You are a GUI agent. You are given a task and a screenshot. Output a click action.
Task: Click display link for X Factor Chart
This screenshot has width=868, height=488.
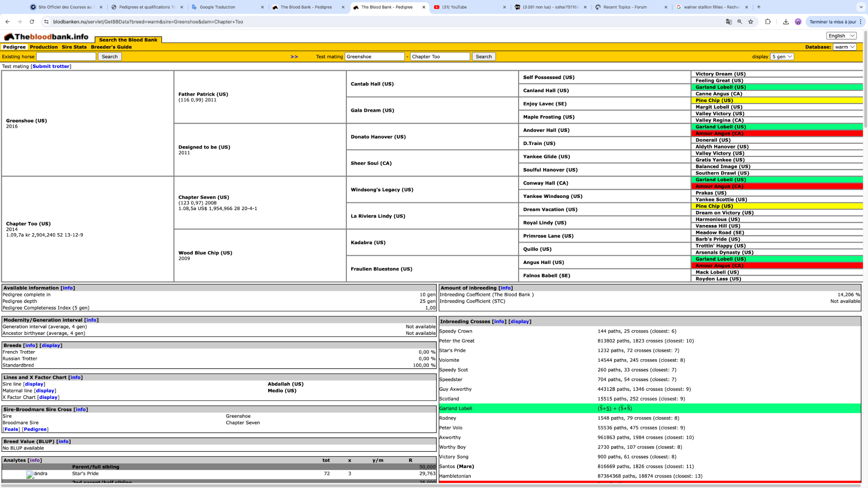[48, 398]
